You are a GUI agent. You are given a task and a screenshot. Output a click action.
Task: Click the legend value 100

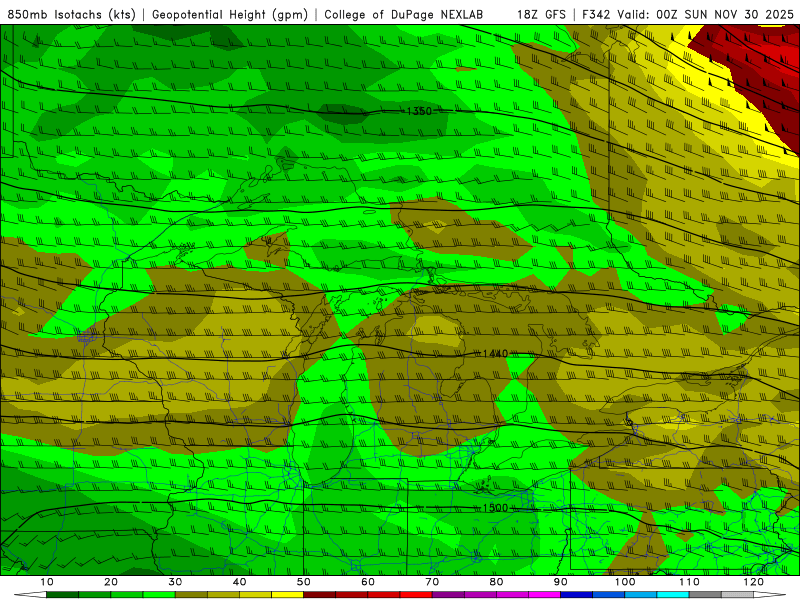click(x=625, y=582)
